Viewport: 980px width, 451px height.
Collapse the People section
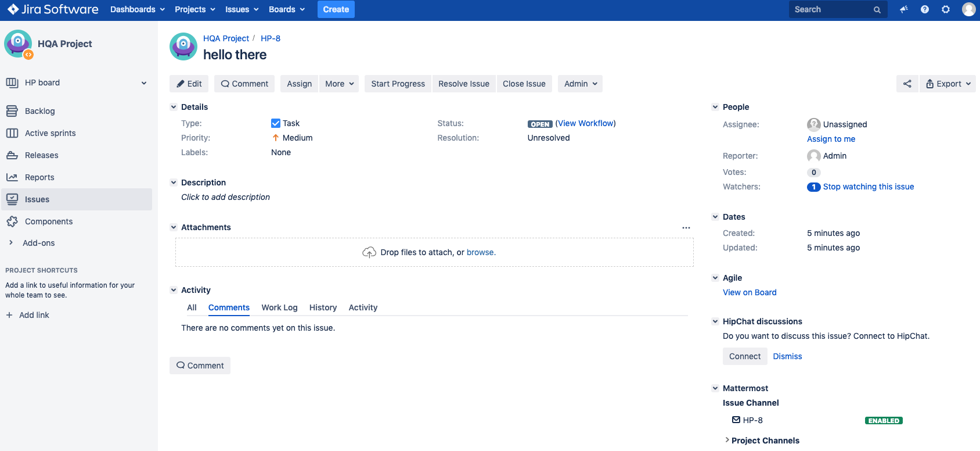[x=715, y=107]
